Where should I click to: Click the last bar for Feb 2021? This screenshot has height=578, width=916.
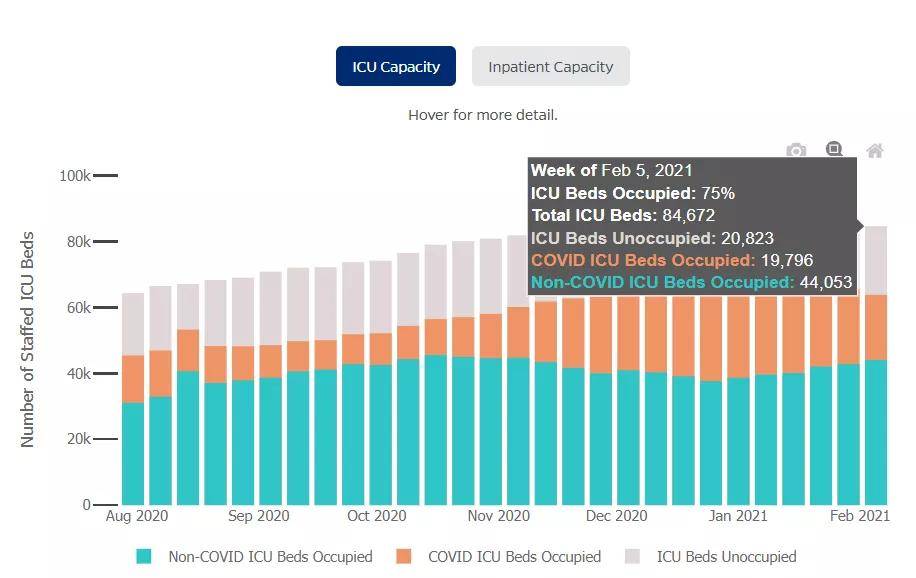coord(876,365)
